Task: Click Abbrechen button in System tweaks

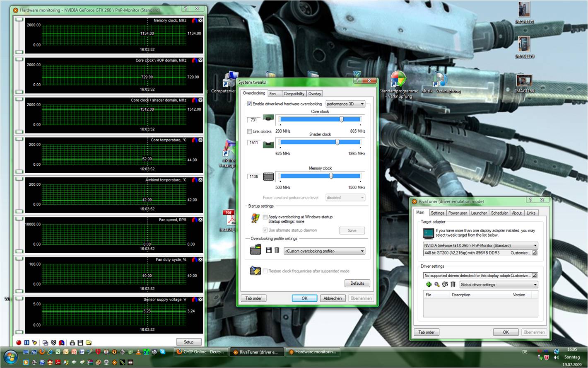Action: pyautogui.click(x=333, y=298)
